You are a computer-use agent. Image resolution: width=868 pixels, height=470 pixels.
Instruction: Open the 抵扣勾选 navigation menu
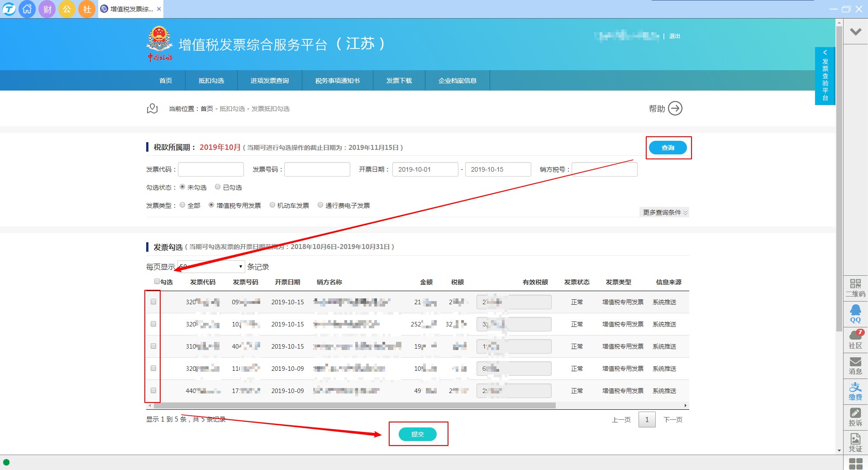click(211, 81)
